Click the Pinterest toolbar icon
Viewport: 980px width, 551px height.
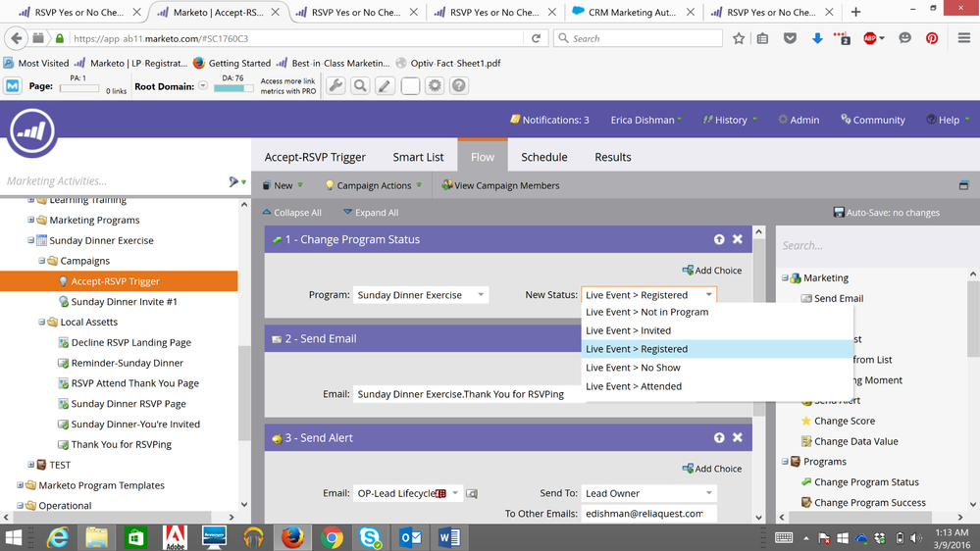pos(932,38)
